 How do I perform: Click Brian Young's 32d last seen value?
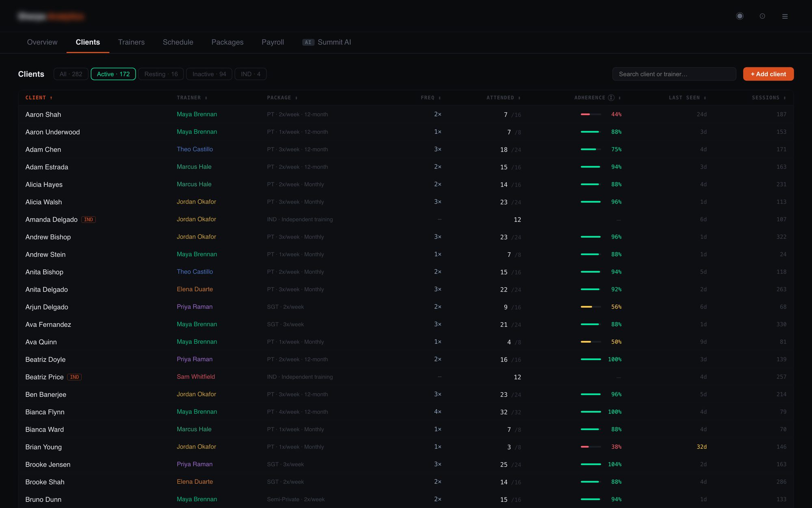[x=702, y=447]
